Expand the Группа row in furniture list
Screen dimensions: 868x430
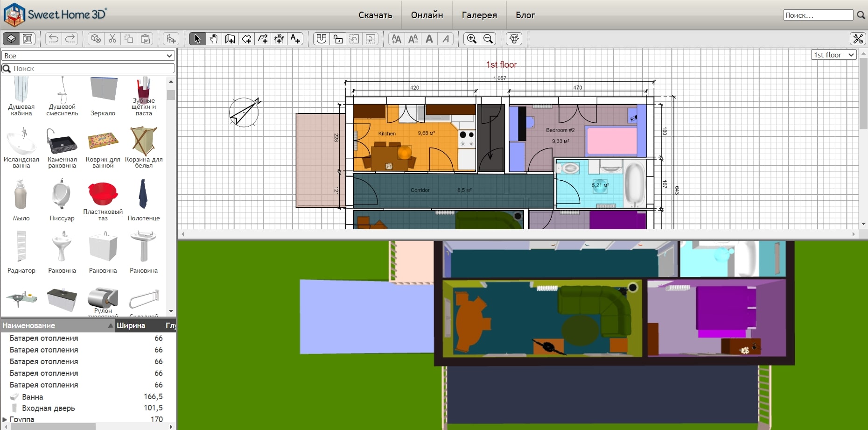(x=5, y=419)
